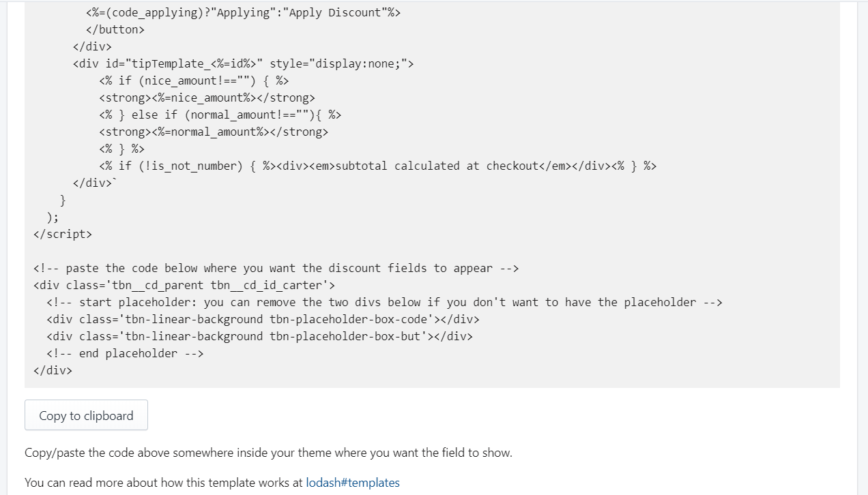
Task: Click the closing script tag line
Action: pyautogui.click(x=62, y=235)
